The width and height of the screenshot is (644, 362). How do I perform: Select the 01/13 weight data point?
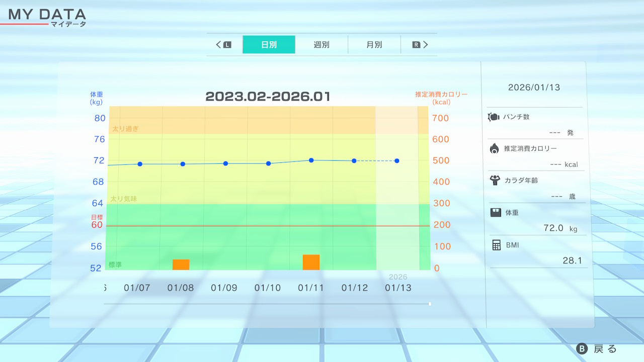[x=397, y=161]
